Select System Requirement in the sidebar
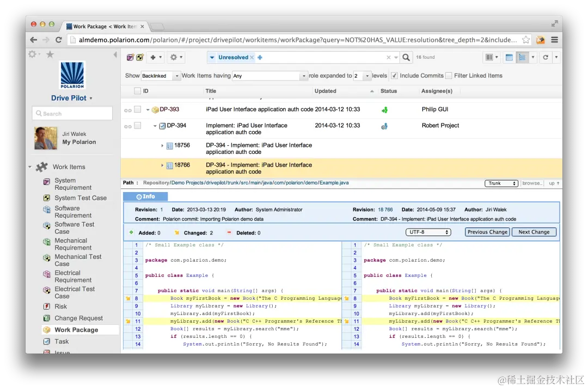 [x=73, y=184]
